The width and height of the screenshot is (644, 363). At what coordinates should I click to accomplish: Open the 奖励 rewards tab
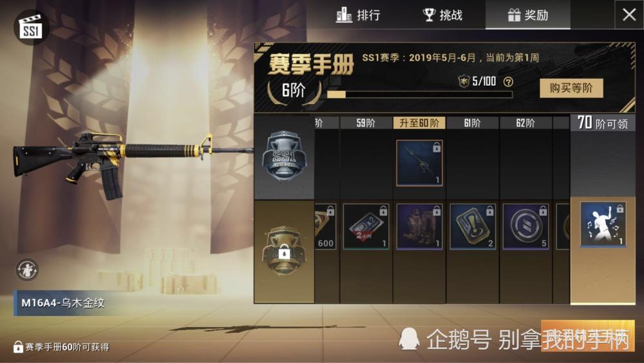tap(528, 15)
